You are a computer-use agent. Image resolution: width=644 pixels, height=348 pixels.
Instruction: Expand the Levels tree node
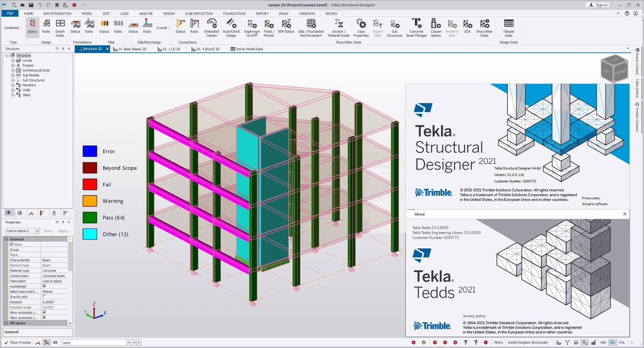pos(12,61)
